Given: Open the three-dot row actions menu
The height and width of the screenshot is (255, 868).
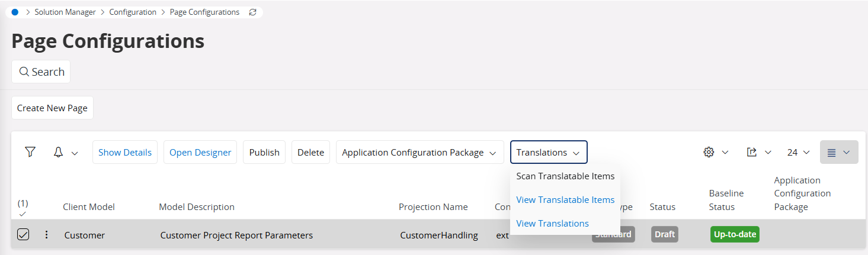Looking at the screenshot, I should (x=46, y=235).
